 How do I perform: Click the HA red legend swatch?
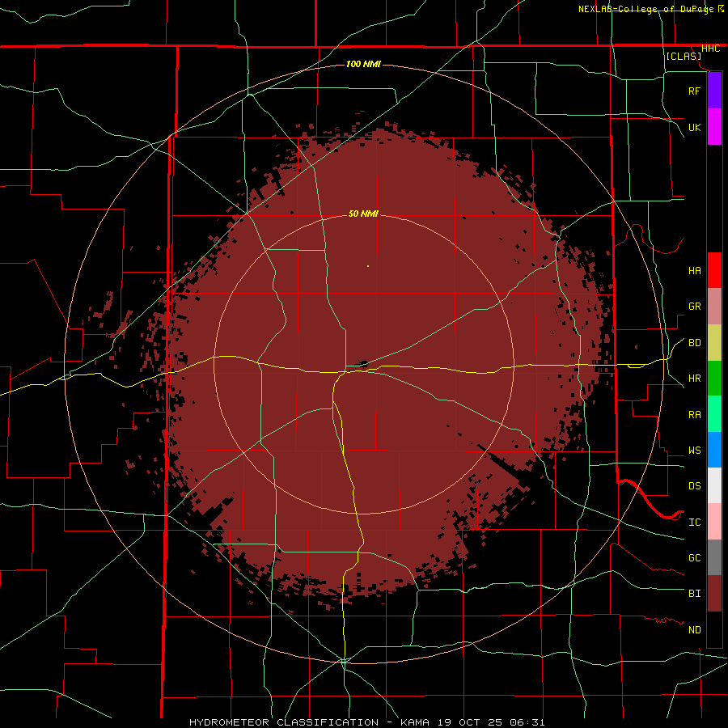point(714,270)
